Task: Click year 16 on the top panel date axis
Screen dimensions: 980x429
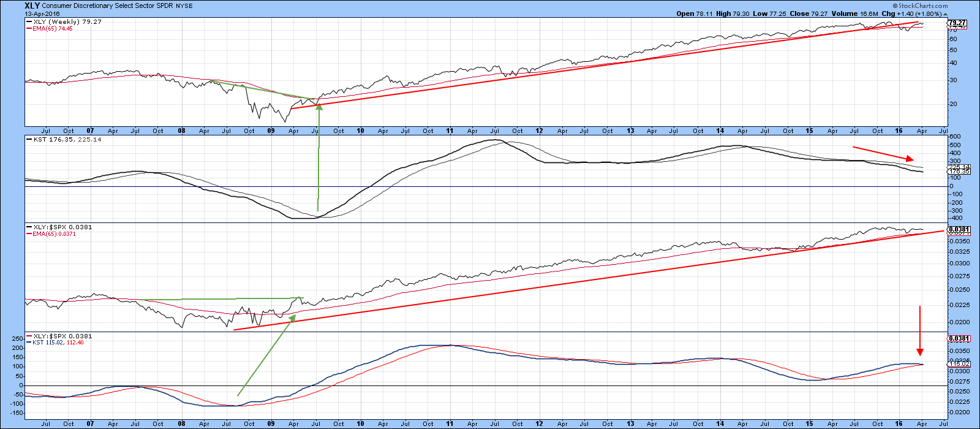Action: [x=899, y=131]
